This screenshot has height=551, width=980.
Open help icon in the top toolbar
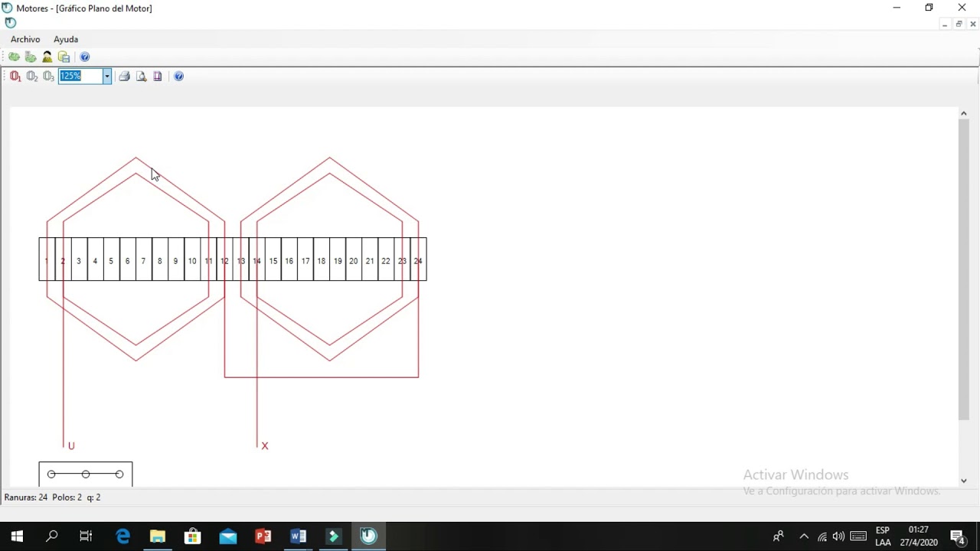(85, 57)
